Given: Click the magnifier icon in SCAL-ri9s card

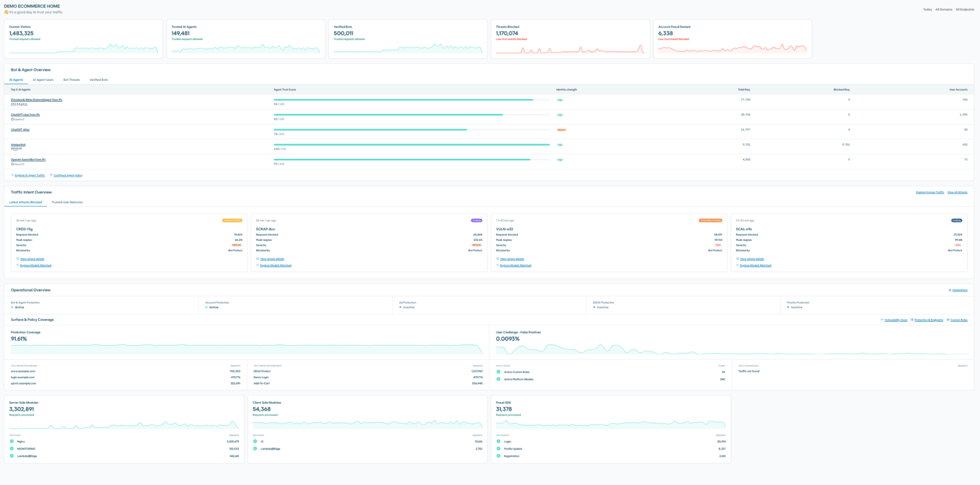Looking at the screenshot, I should 737,265.
